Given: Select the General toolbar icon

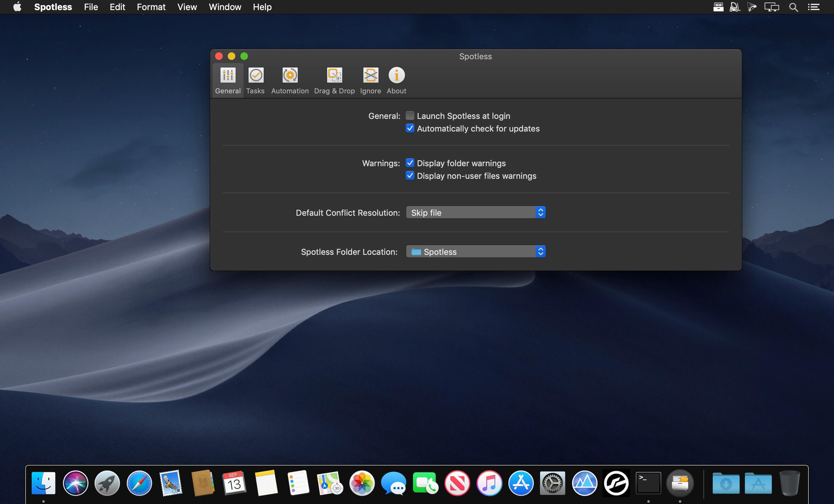Looking at the screenshot, I should [228, 80].
